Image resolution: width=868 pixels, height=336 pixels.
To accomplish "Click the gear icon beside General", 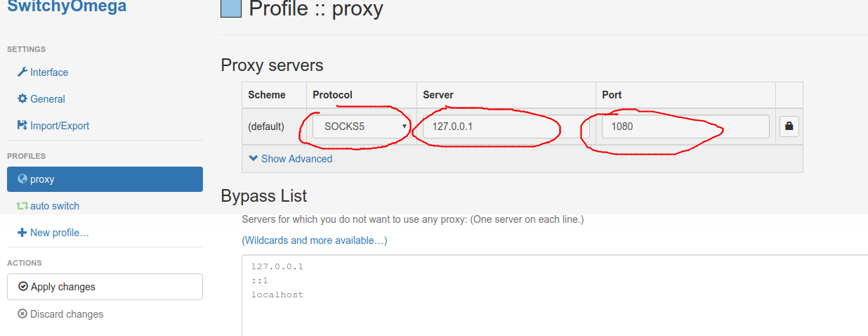I will tap(22, 98).
